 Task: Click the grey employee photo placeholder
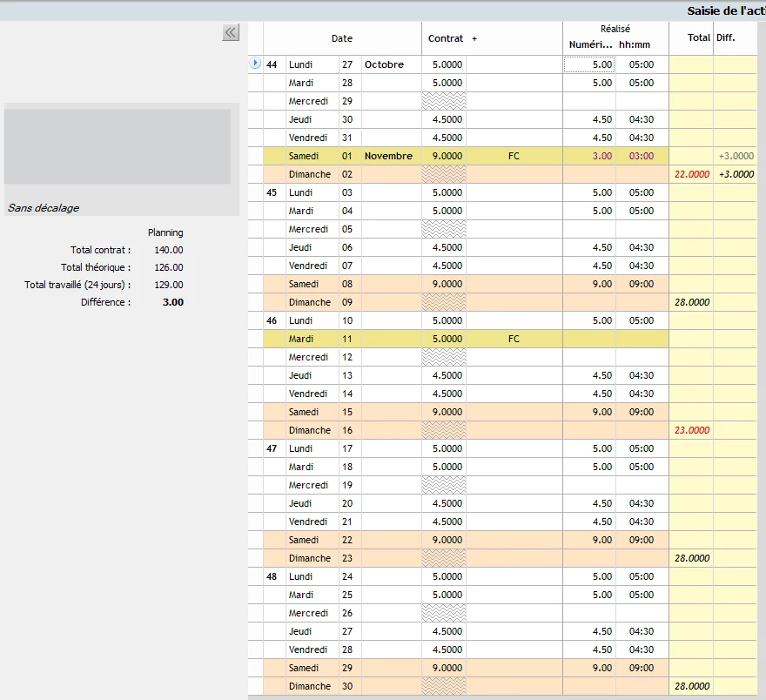pos(118,146)
